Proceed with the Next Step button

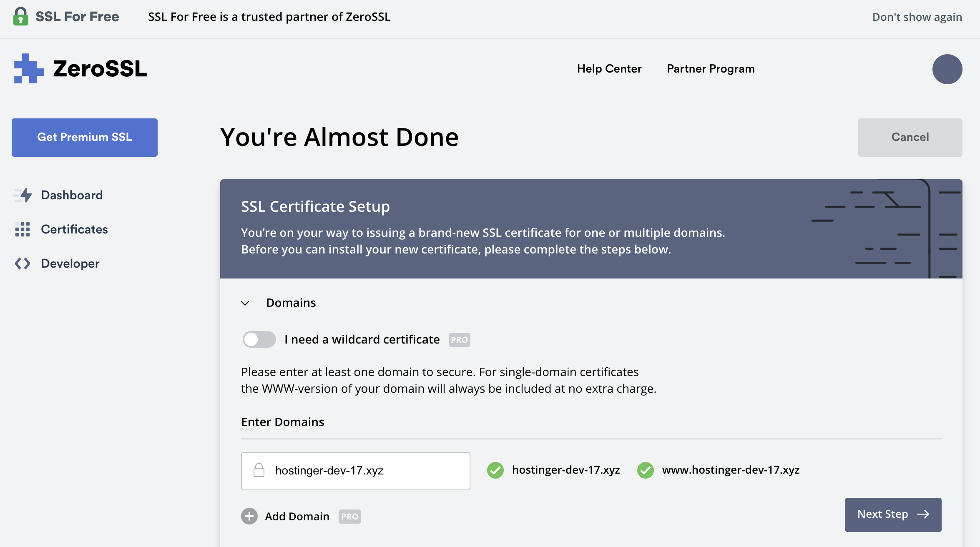[x=893, y=514]
